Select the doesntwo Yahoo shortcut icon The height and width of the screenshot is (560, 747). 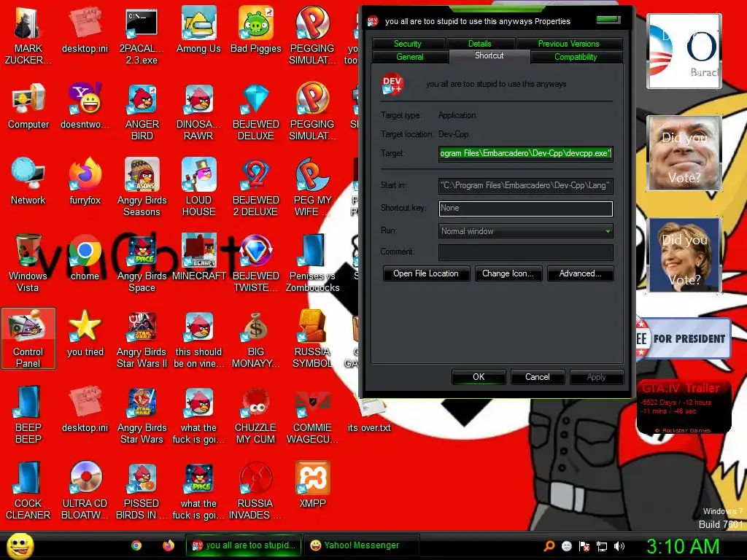point(85,106)
